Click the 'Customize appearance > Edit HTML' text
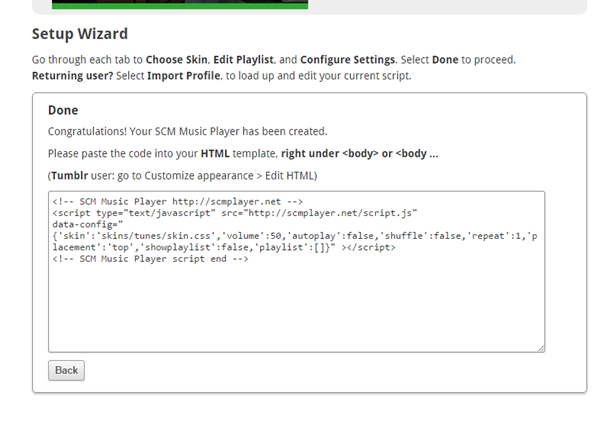The height and width of the screenshot is (421, 600). tap(229, 176)
